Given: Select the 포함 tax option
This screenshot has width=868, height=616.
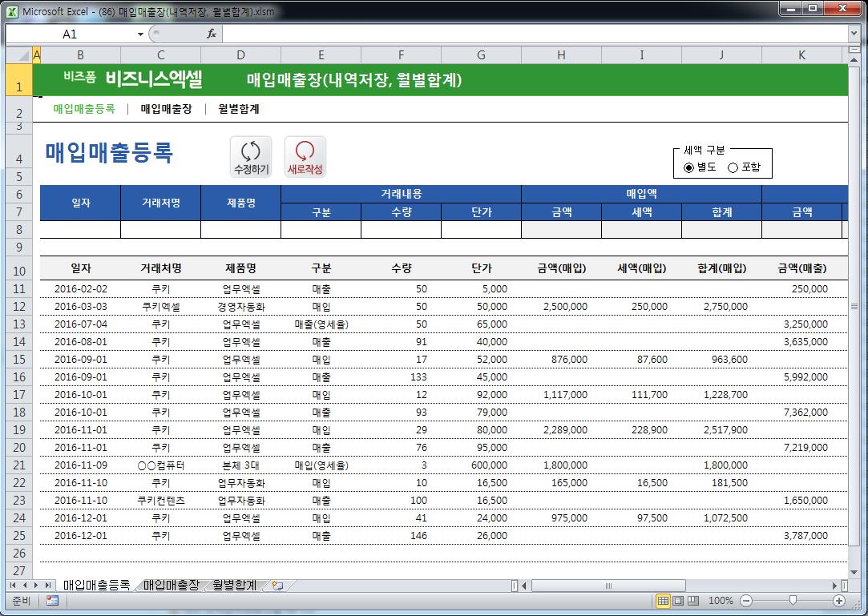Looking at the screenshot, I should (x=733, y=167).
